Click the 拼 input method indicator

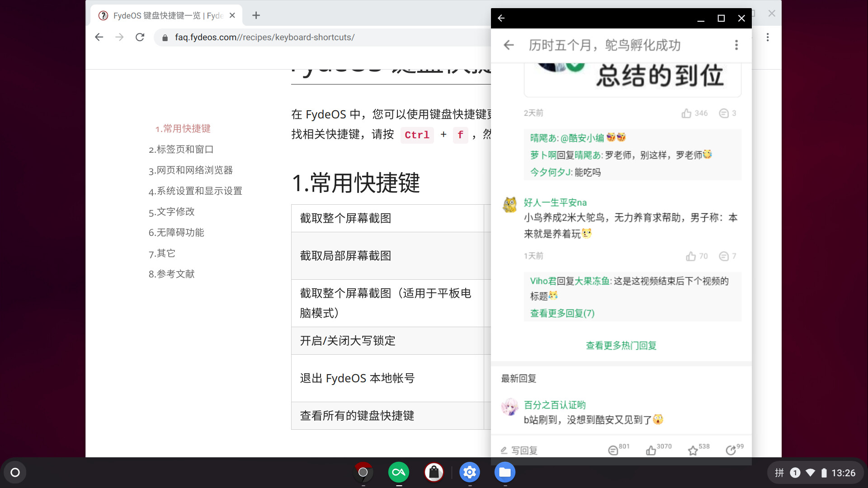tap(779, 473)
